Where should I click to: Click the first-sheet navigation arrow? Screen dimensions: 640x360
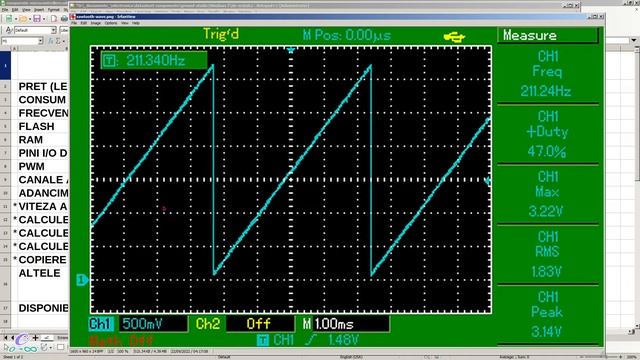(x=6, y=338)
